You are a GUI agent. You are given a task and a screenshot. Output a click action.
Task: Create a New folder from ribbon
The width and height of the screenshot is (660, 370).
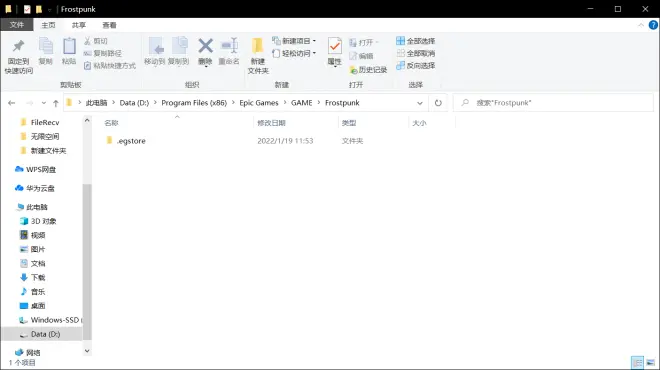pos(258,56)
